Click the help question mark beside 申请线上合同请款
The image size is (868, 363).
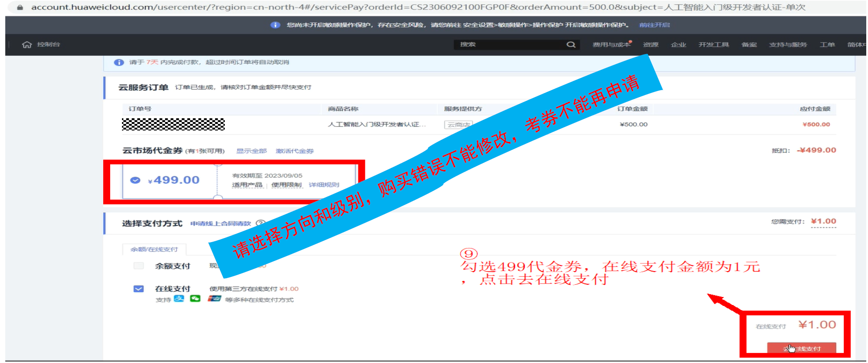pyautogui.click(x=260, y=223)
